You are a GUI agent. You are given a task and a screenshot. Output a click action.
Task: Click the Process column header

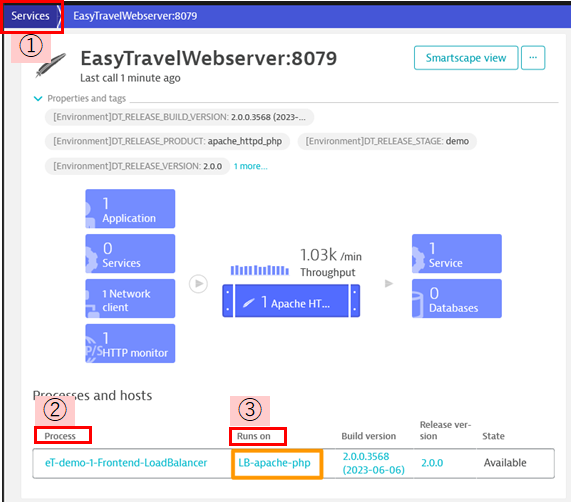(x=60, y=436)
